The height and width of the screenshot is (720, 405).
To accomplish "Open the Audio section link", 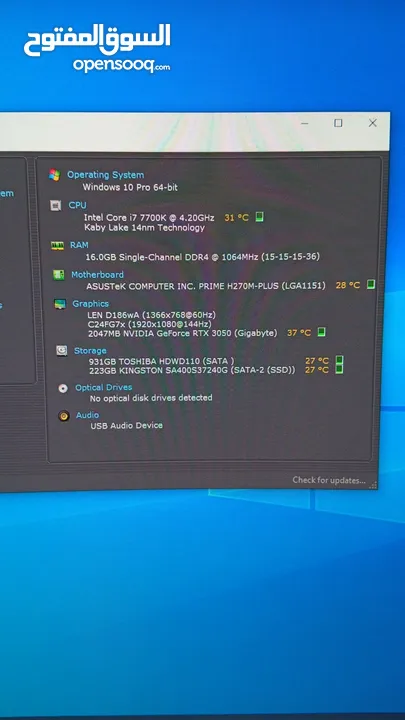I will point(87,415).
